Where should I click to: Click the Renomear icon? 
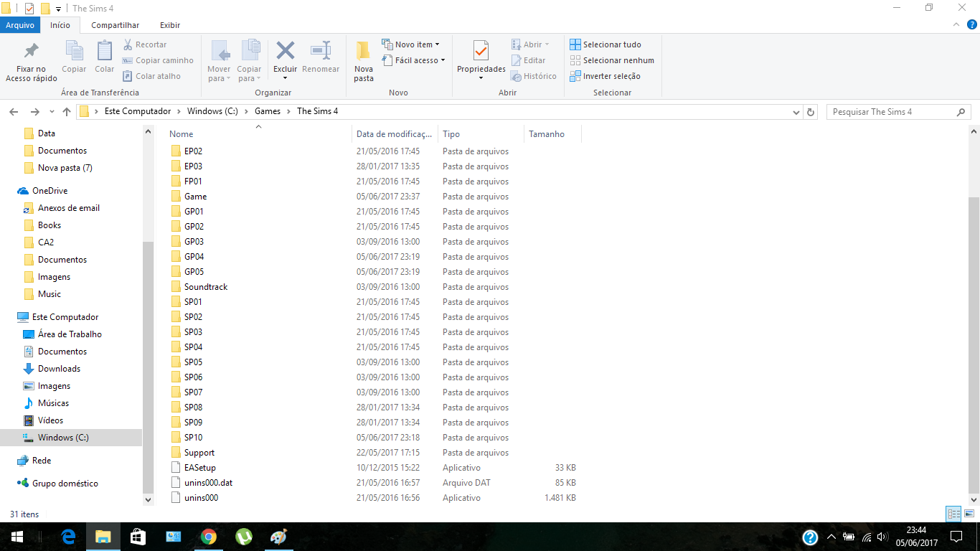click(x=321, y=51)
